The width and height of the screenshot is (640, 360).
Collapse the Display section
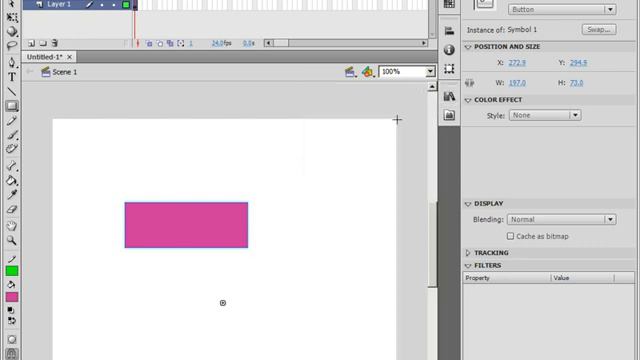click(468, 204)
